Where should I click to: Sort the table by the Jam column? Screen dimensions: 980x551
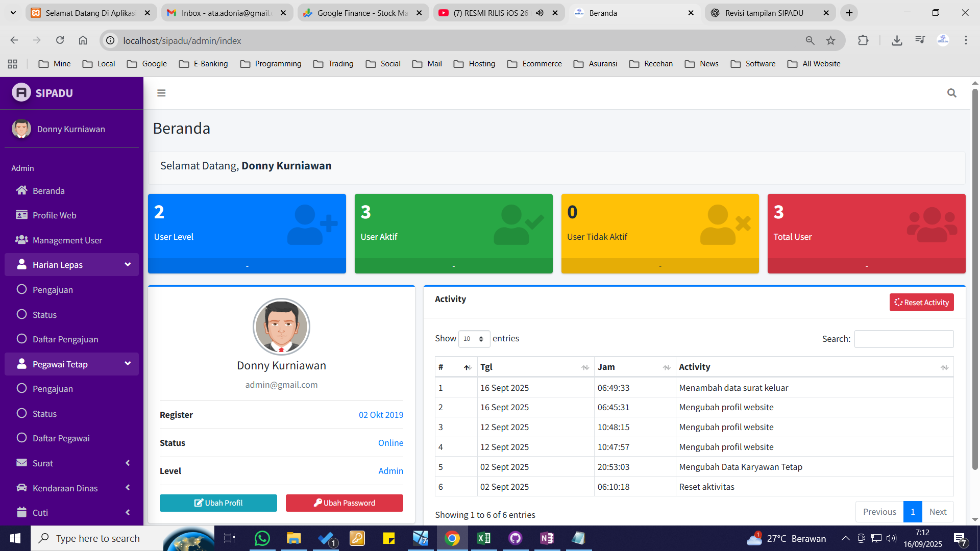[634, 367]
